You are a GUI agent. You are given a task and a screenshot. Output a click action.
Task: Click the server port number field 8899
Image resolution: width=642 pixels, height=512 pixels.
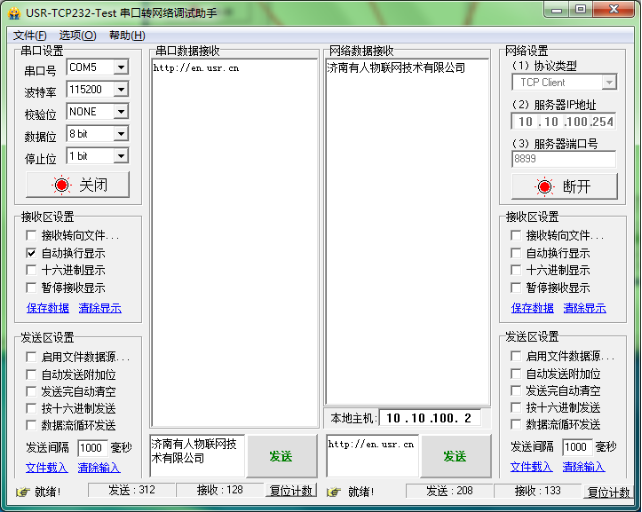[562, 158]
